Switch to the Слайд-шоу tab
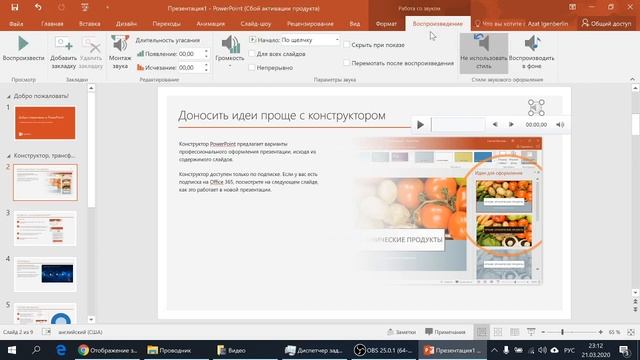 coord(256,24)
